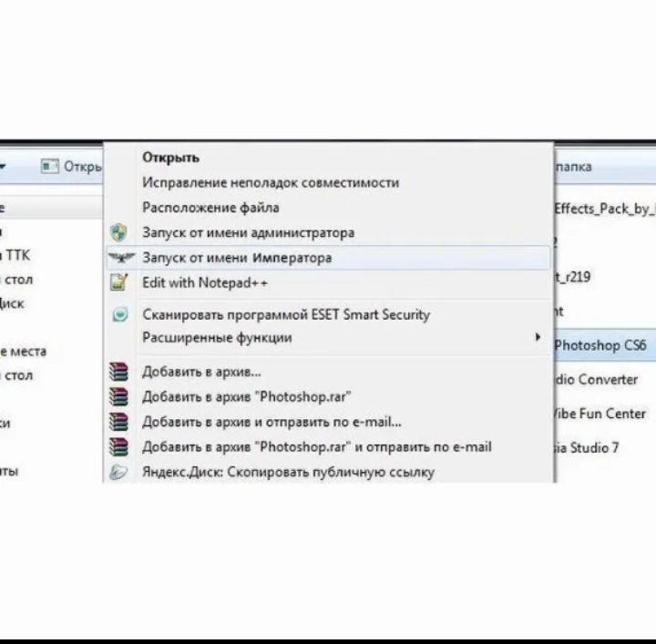Image resolution: width=656 pixels, height=644 pixels.
Task: Select "Исправление неполадок совместимости"
Action: point(270,182)
